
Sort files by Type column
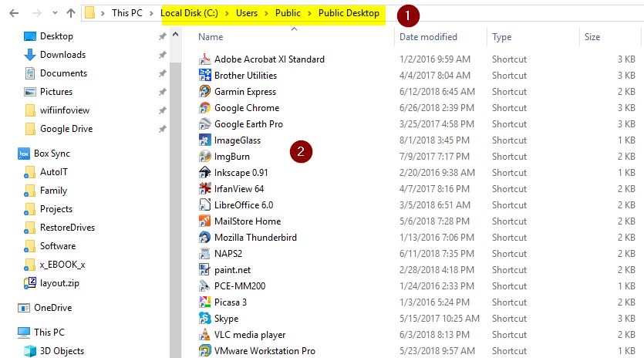click(x=501, y=37)
